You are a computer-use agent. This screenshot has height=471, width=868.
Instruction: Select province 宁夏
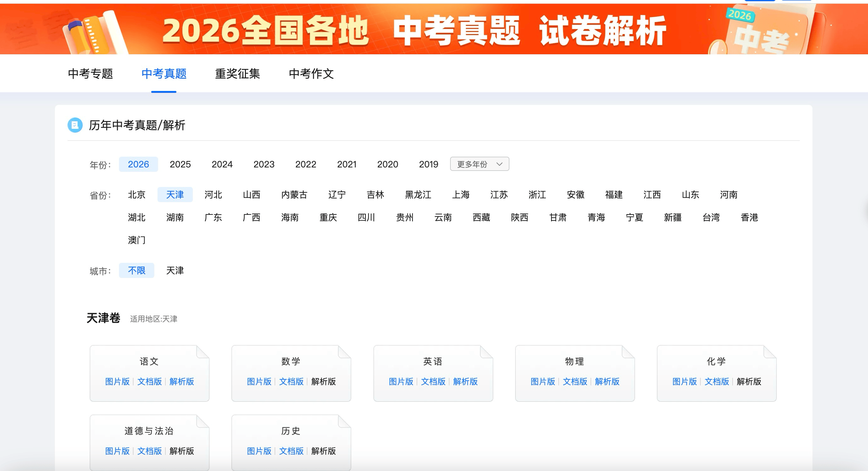click(x=634, y=217)
